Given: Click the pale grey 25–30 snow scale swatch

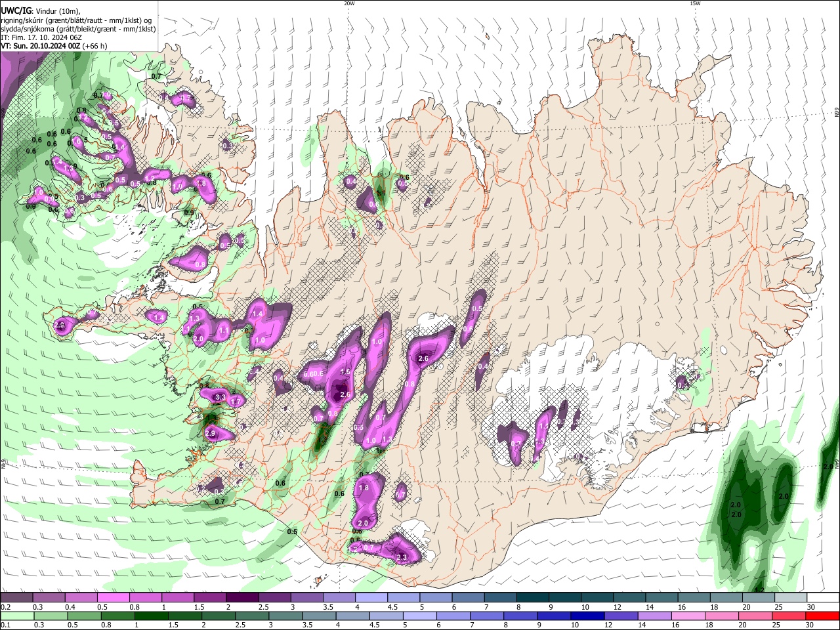Looking at the screenshot, I should point(791,597).
